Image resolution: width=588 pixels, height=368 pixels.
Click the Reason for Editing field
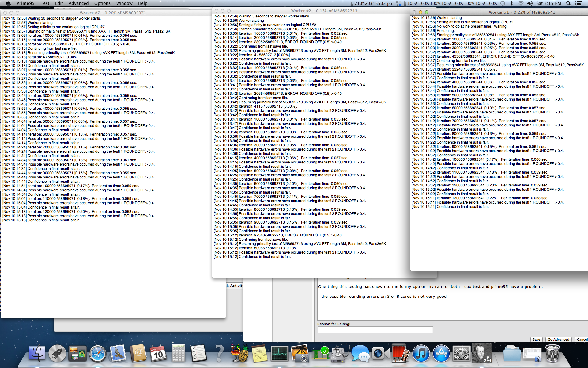point(375,330)
